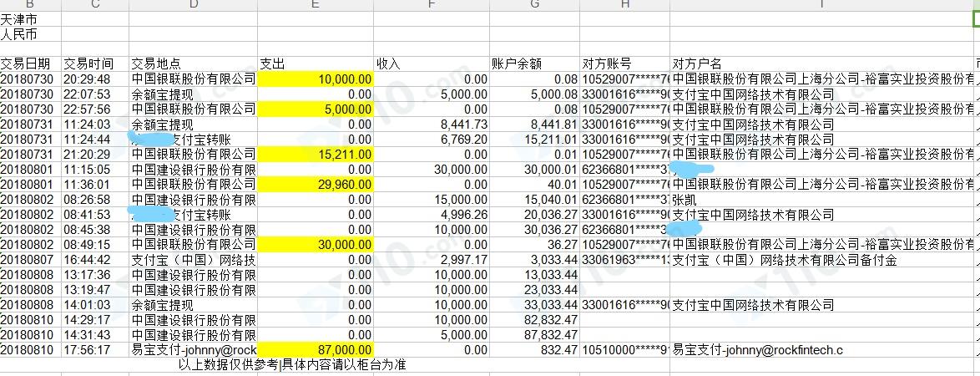Click the balance cell 33,033.44
The height and width of the screenshot is (376, 980).
tap(534, 305)
